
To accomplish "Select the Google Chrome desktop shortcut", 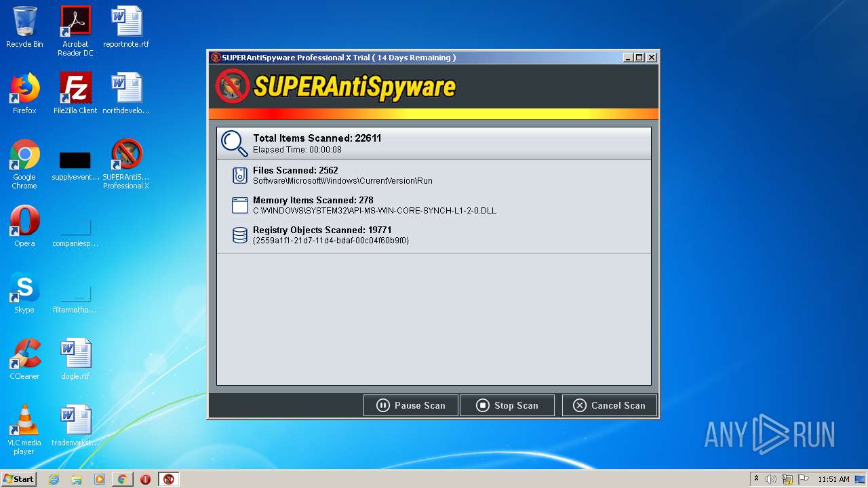I will click(x=24, y=164).
